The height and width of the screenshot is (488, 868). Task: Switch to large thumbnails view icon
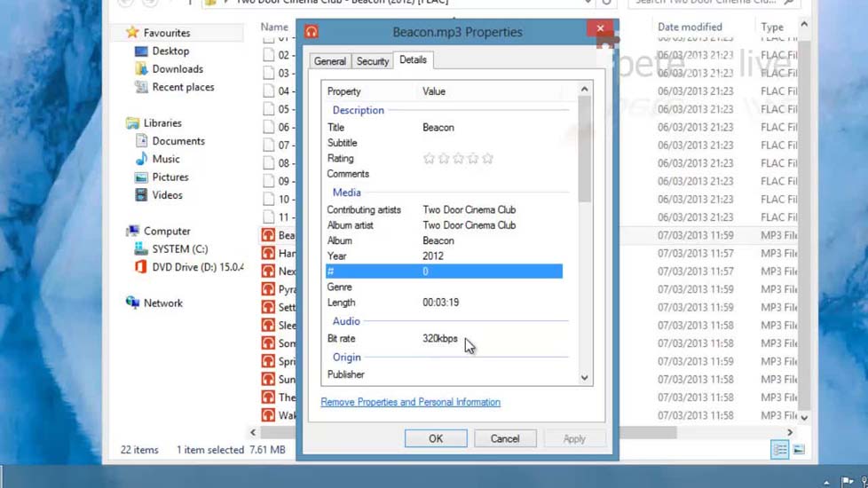(799, 450)
